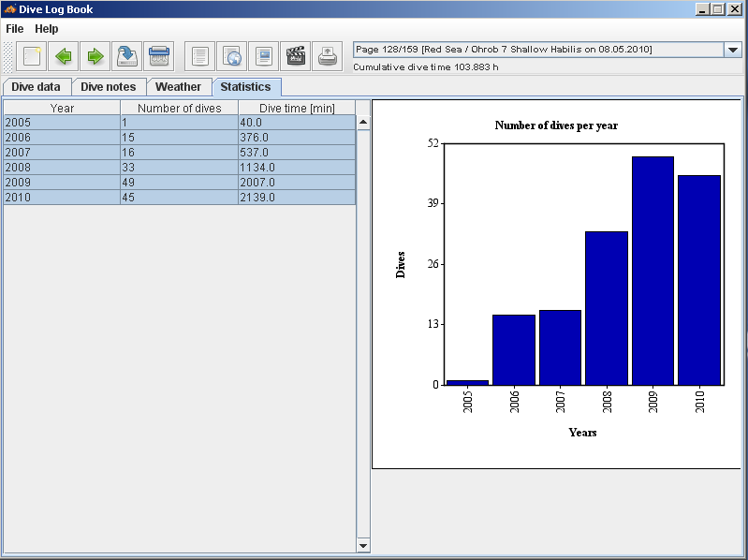748x560 pixels.
Task: Click the text document page icon
Action: [x=200, y=56]
